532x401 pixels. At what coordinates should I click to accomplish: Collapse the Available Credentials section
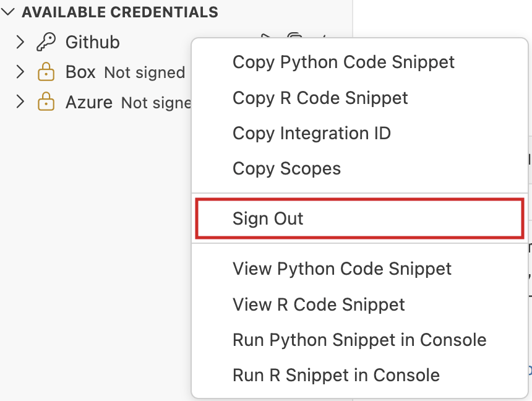(9, 12)
